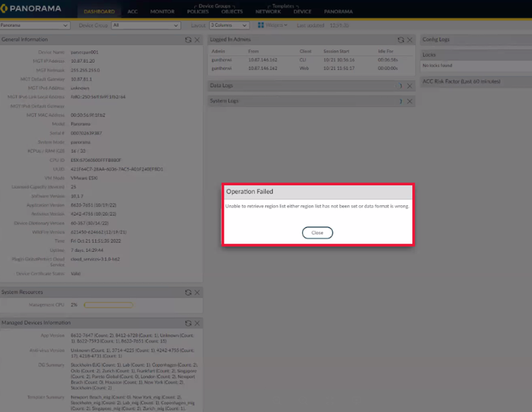Viewport: 532px width, 412px height.
Task: Click the Last updated timestamp
Action: [339, 25]
